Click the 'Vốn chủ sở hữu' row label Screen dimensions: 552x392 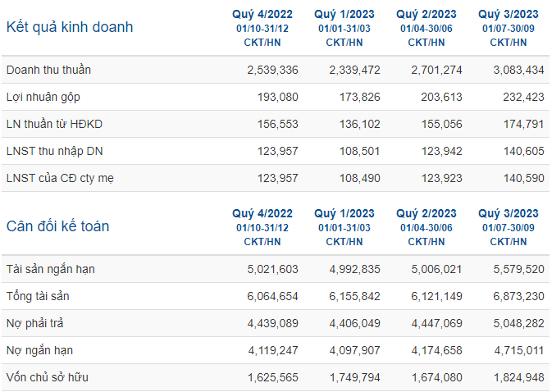pos(48,377)
